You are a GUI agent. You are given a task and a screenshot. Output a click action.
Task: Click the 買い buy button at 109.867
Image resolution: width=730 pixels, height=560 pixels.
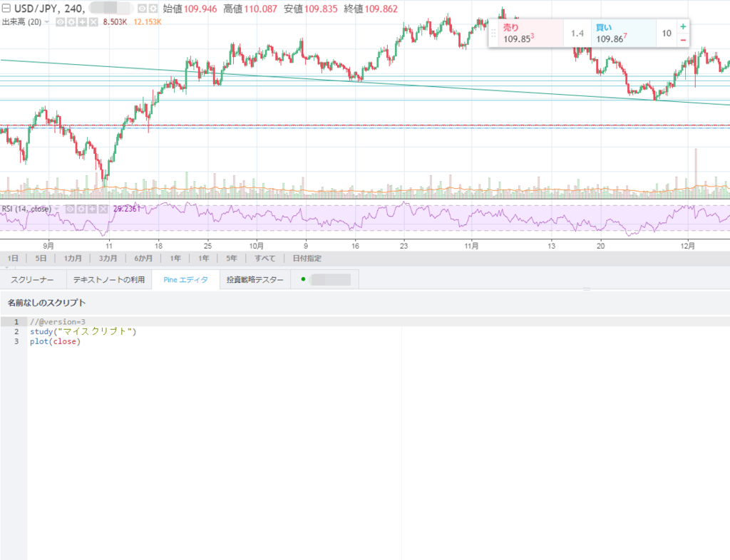(624, 33)
